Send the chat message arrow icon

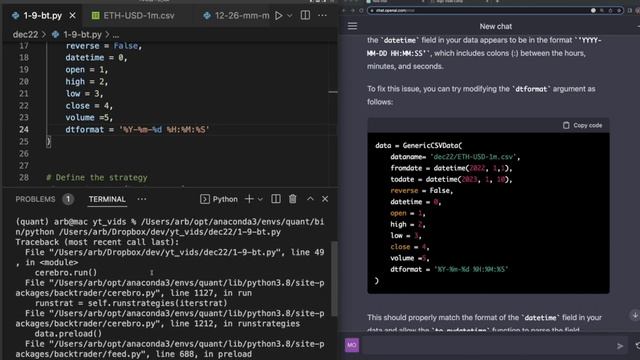click(x=620, y=346)
